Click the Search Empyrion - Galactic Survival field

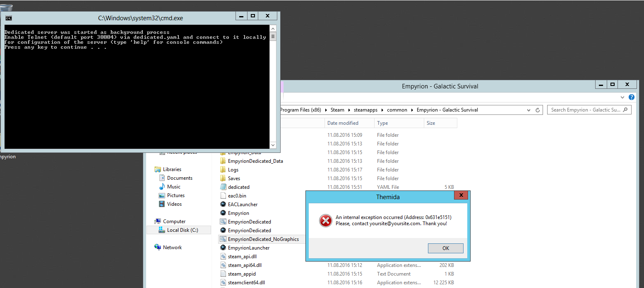pyautogui.click(x=589, y=110)
